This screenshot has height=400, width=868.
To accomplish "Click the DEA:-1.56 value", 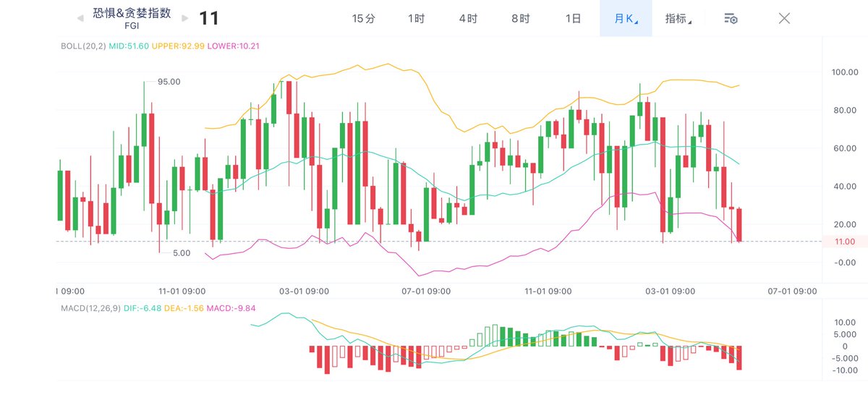I will (x=185, y=307).
